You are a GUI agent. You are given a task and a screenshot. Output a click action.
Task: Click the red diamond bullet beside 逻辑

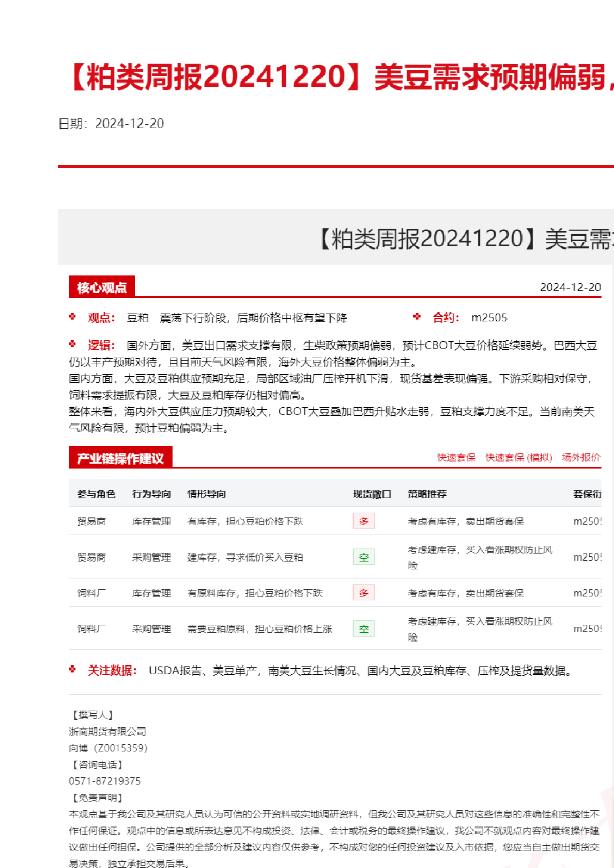pyautogui.click(x=72, y=344)
